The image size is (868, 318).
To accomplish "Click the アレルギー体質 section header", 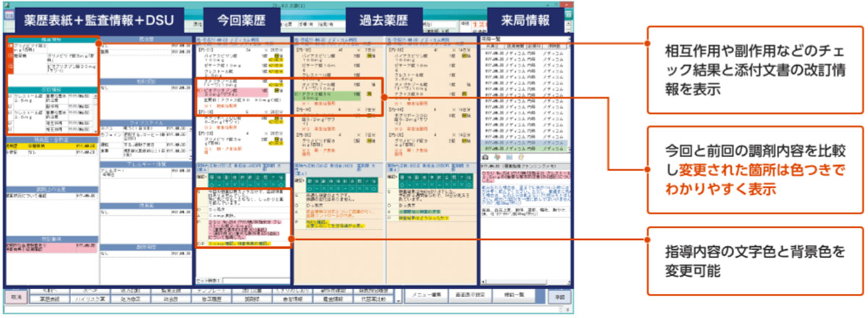I will click(x=147, y=166).
